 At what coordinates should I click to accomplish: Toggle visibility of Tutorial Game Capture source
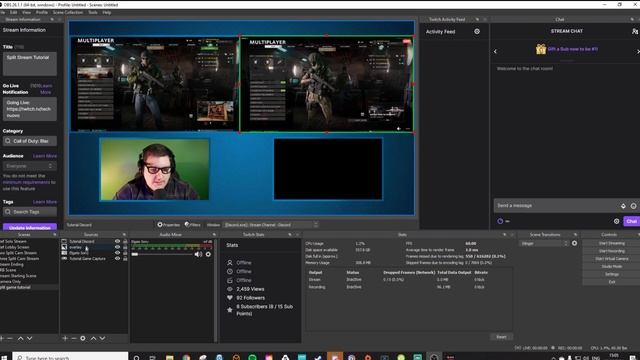coord(117,258)
